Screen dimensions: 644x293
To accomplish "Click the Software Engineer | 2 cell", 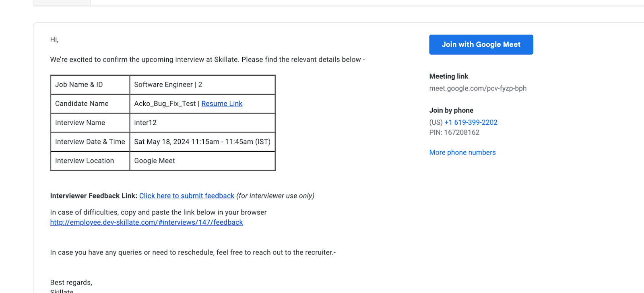I will pyautogui.click(x=202, y=85).
